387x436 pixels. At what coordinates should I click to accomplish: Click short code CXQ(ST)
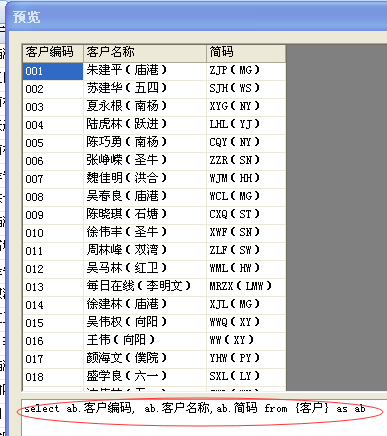[246, 215]
